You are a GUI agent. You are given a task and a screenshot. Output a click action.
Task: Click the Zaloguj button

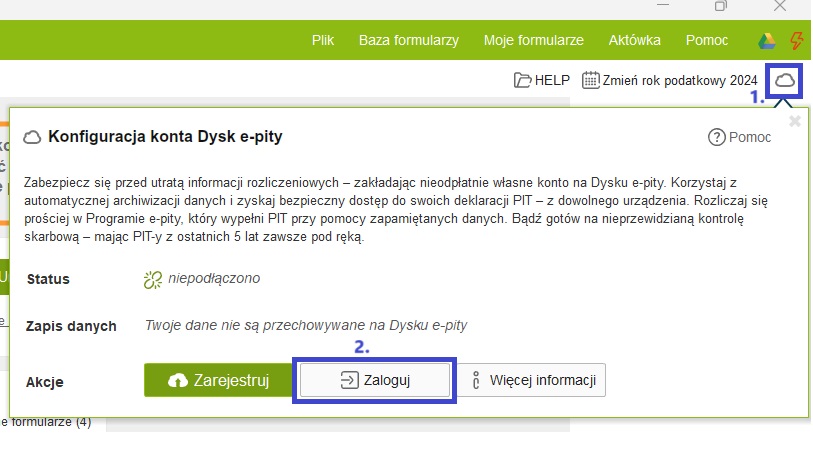pos(375,380)
